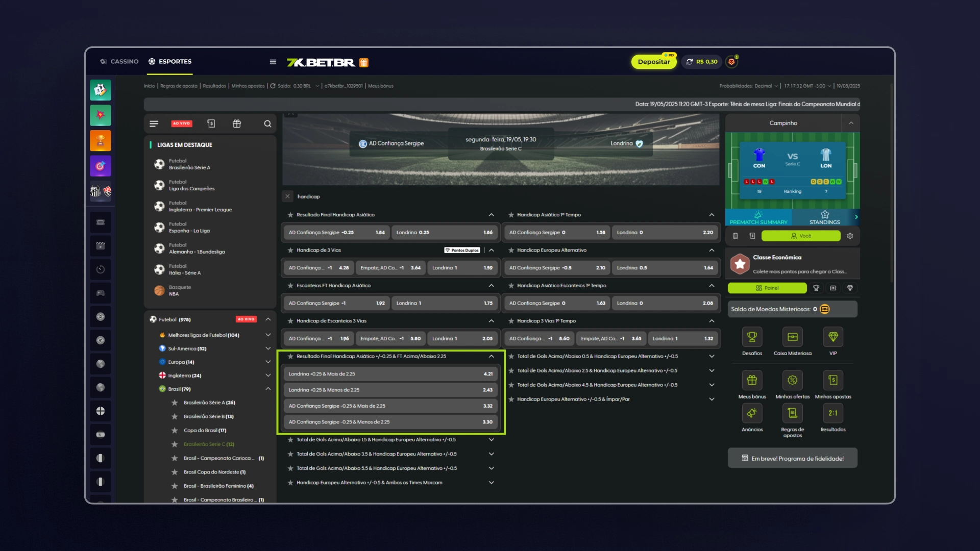Collapse Handicap de 3 Vias section
This screenshot has width=980, height=551.
(492, 251)
